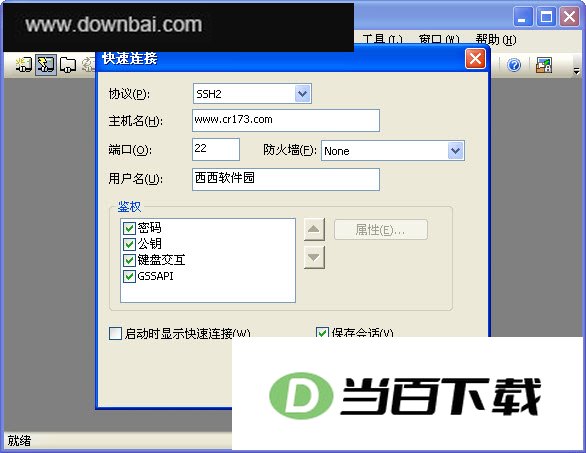
Task: Click the 主机名 hostname field www.cr173.com
Action: point(286,120)
